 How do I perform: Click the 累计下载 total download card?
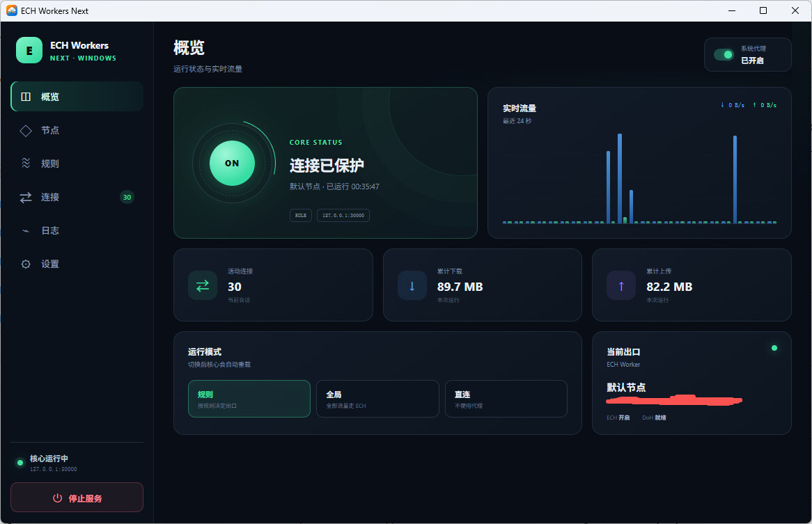[483, 285]
